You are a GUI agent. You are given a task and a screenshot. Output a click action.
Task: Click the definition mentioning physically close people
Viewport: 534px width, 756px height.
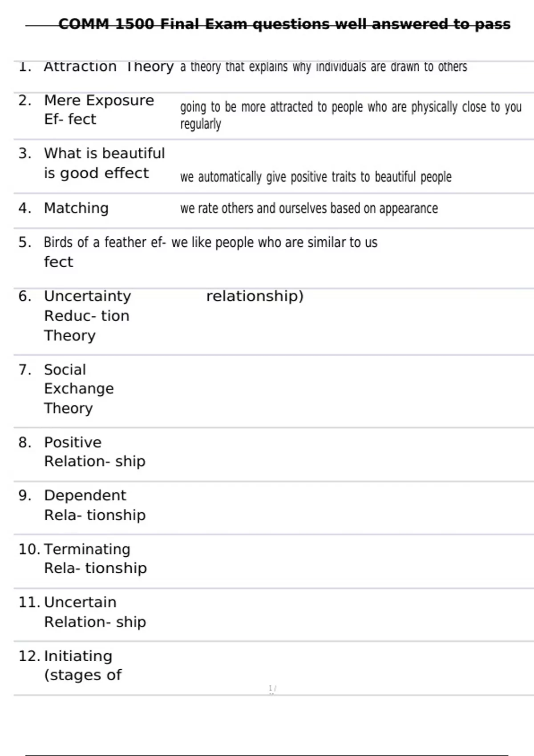pos(351,115)
